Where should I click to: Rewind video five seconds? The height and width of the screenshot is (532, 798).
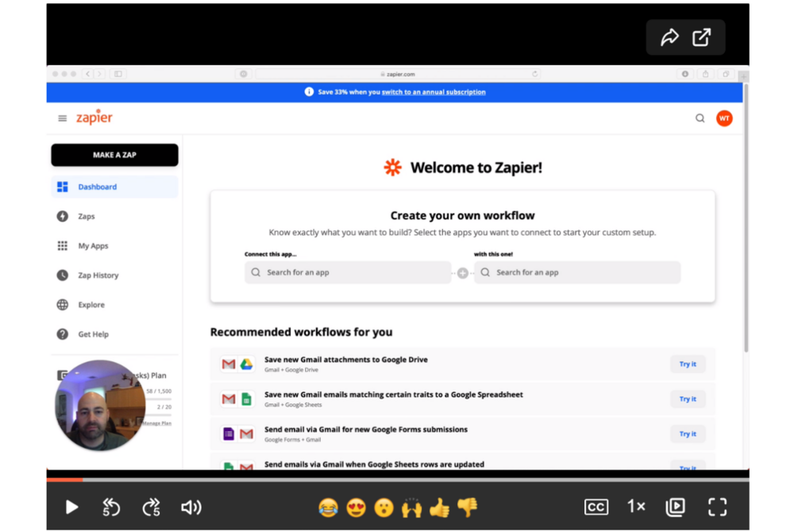tap(111, 507)
